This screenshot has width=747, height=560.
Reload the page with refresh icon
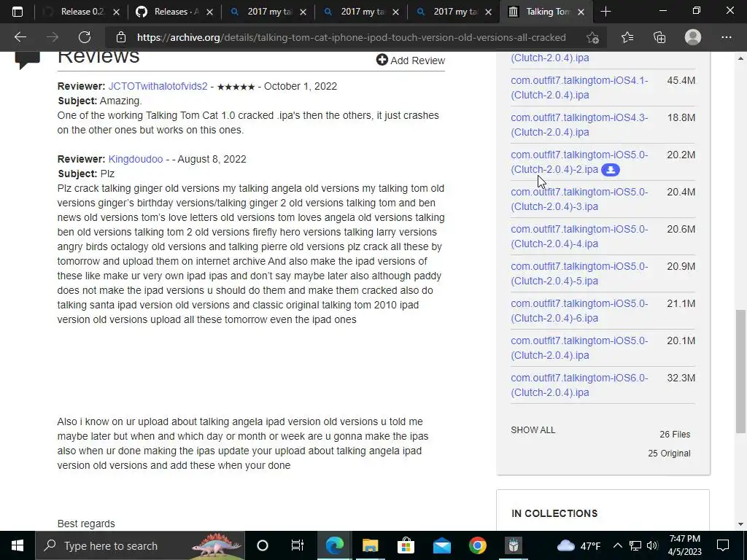pyautogui.click(x=85, y=37)
